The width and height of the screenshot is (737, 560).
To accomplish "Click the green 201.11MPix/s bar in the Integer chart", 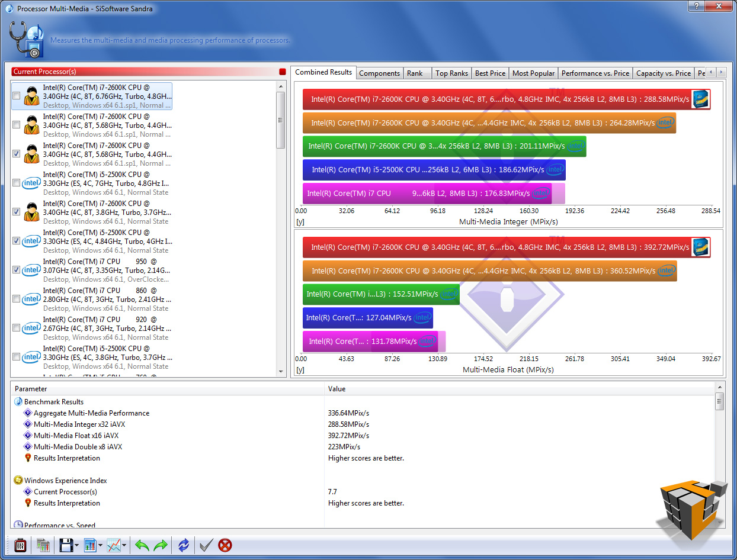I will [x=444, y=146].
